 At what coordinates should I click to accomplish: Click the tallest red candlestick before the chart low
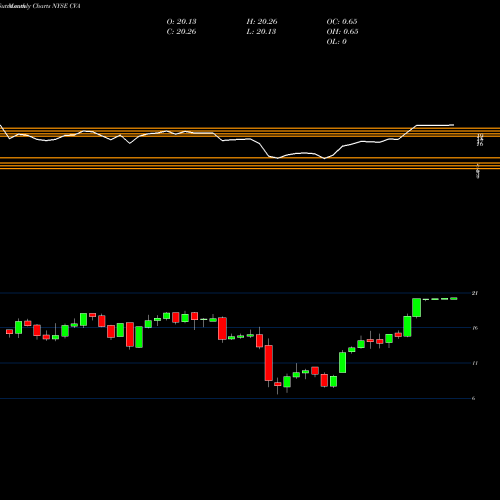(x=269, y=363)
